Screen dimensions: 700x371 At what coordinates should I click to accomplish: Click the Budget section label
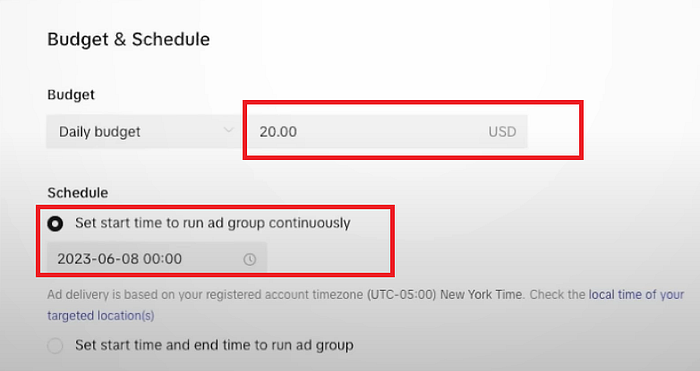(71, 95)
